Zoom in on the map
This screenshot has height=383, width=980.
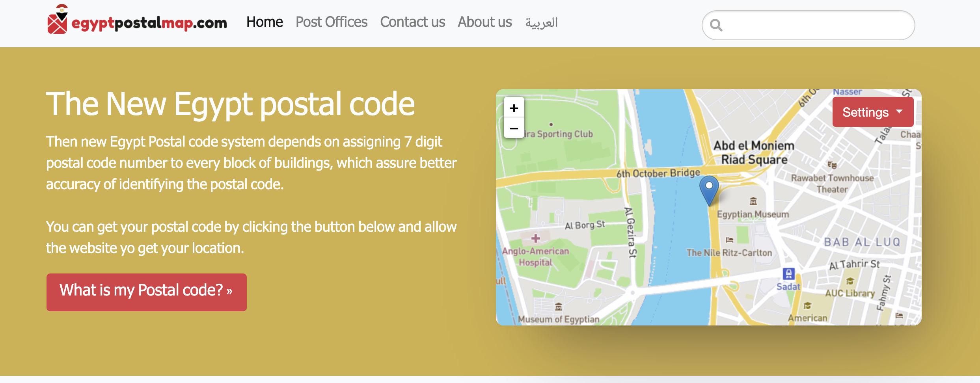(514, 108)
